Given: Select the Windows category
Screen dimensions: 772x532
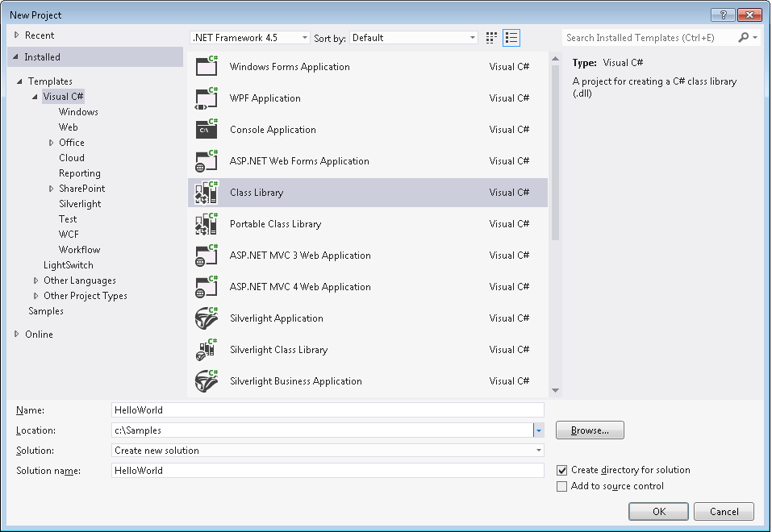Looking at the screenshot, I should 78,112.
